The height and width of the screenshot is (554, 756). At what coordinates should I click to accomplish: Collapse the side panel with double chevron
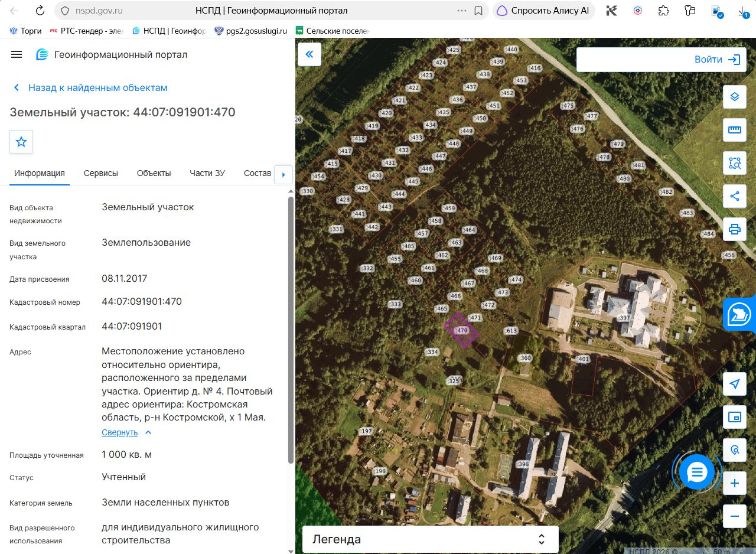(x=309, y=54)
